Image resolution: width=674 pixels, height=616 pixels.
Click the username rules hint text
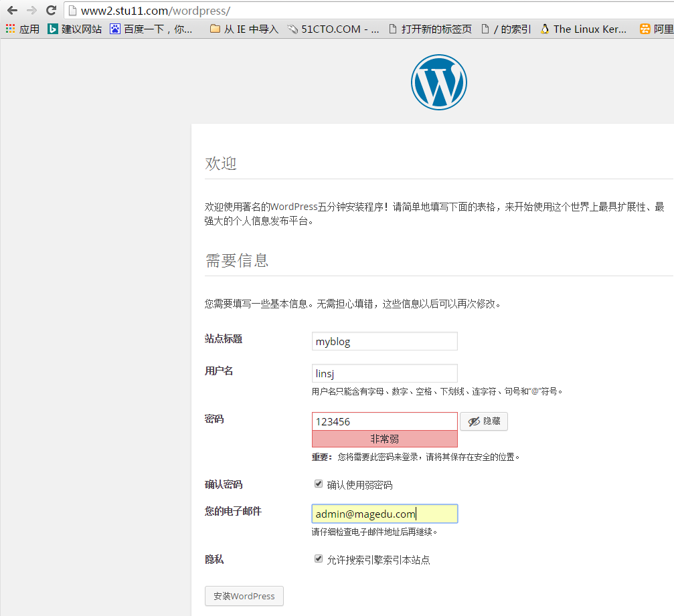tap(437, 391)
